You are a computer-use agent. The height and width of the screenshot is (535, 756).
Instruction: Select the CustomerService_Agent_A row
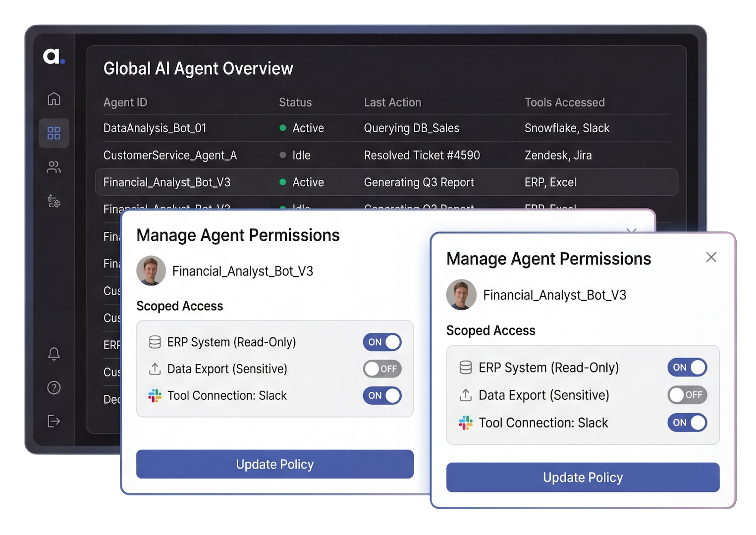point(170,156)
